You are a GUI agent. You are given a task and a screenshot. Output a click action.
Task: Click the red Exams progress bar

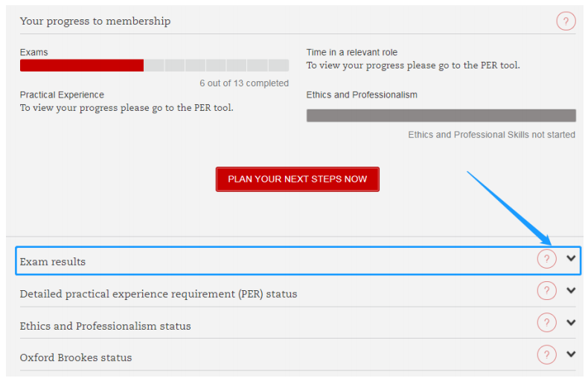tap(82, 65)
